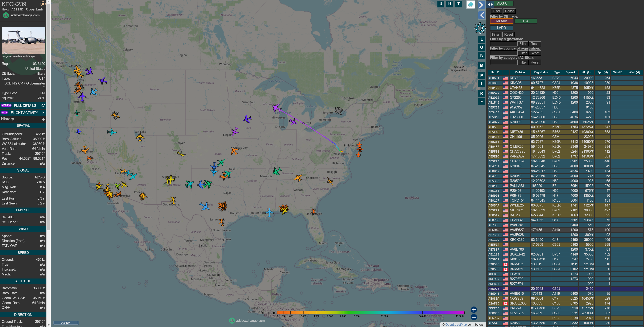The image size is (644, 327).
Task: Close the KECK239 aircraft info panel
Action: (43, 4)
